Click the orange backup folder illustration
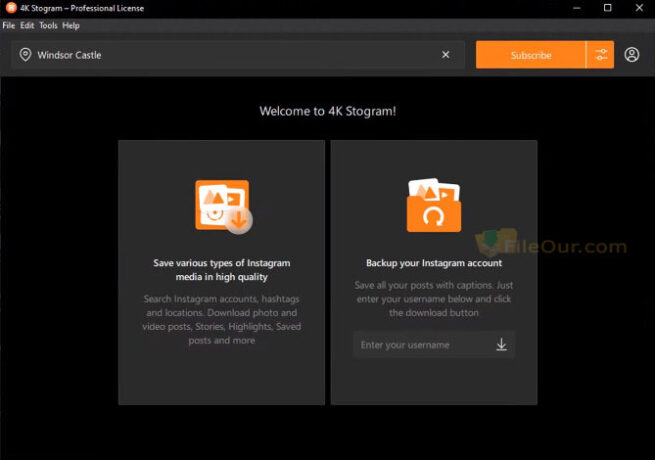 click(434, 206)
